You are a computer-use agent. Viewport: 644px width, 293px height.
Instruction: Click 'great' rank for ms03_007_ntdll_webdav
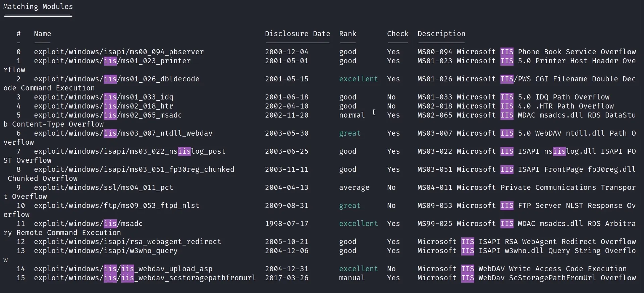[350, 133]
